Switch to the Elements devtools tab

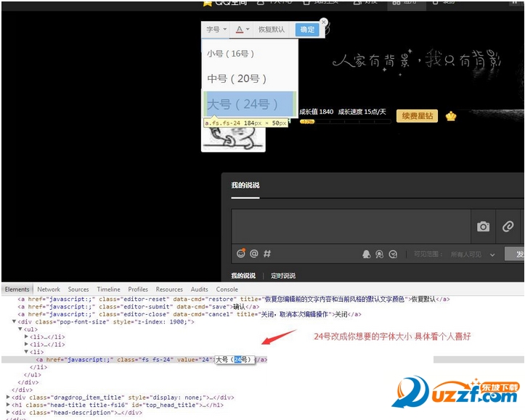[17, 289]
